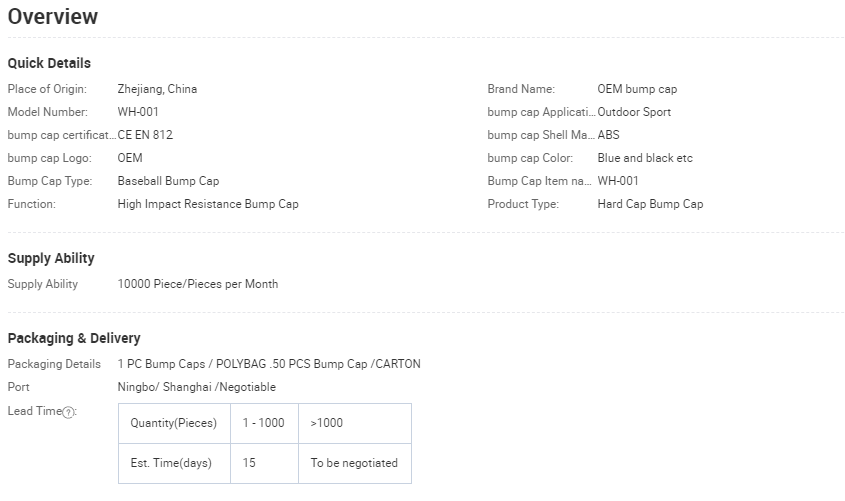845x501 pixels.
Task: Click the Lead Time help question-mark icon
Action: coord(69,412)
